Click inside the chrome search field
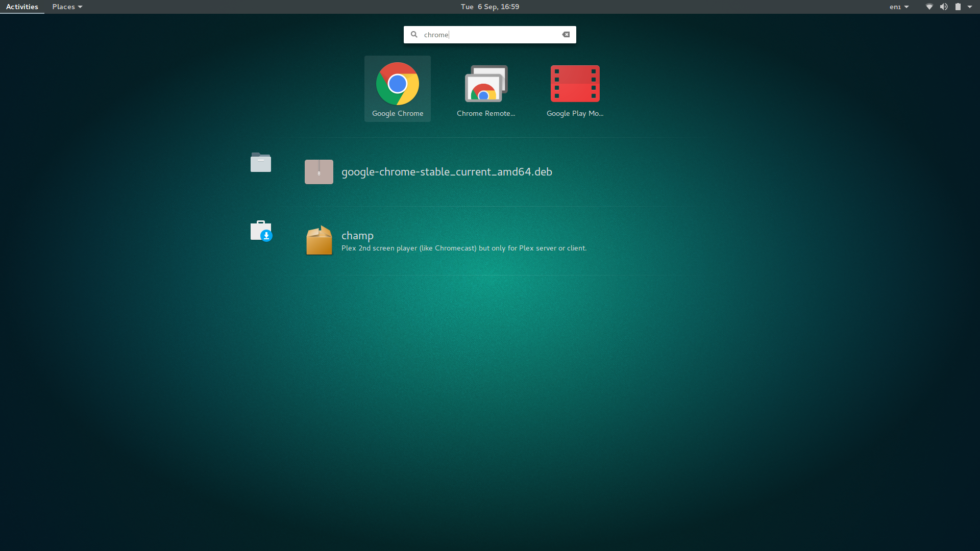 (490, 35)
